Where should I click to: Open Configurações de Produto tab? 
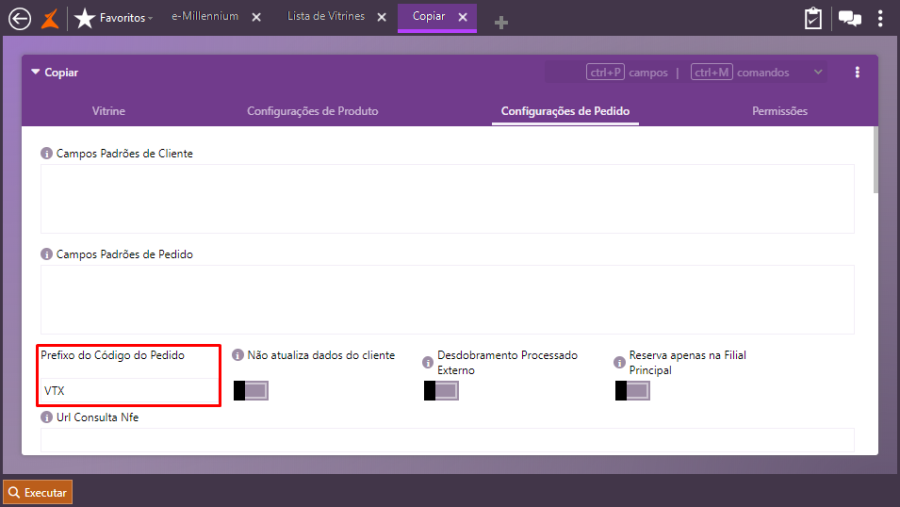click(x=312, y=111)
